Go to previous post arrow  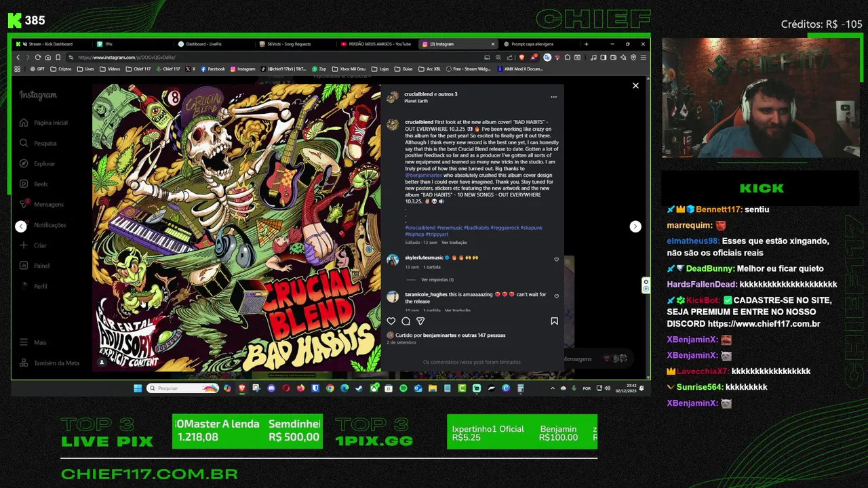point(21,226)
